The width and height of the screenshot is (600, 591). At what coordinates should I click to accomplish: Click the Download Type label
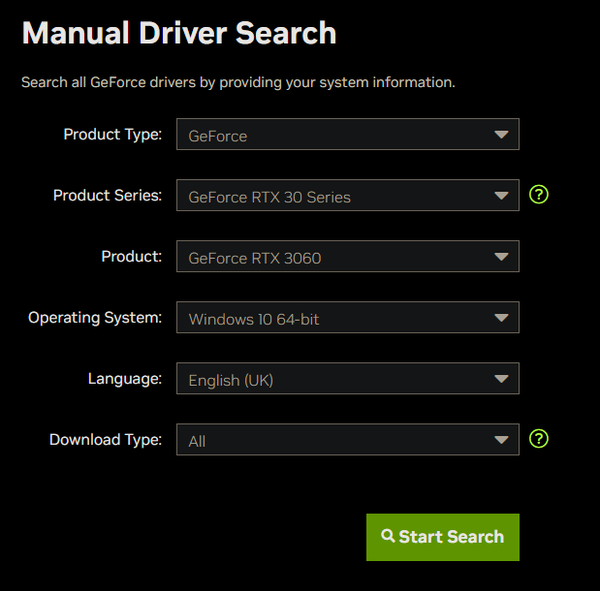click(x=105, y=439)
